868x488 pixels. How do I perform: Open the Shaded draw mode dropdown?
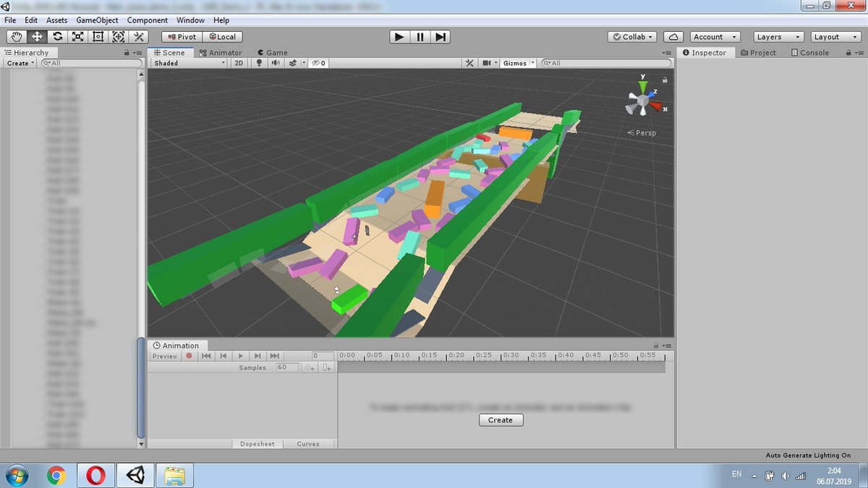click(x=190, y=63)
